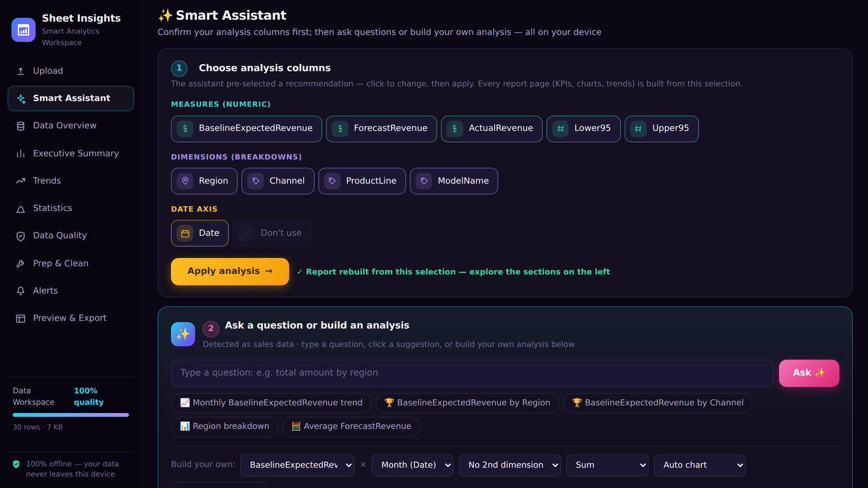Toggle the Upper95 measure chip
Viewport: 868px width, 488px height.
point(661,129)
